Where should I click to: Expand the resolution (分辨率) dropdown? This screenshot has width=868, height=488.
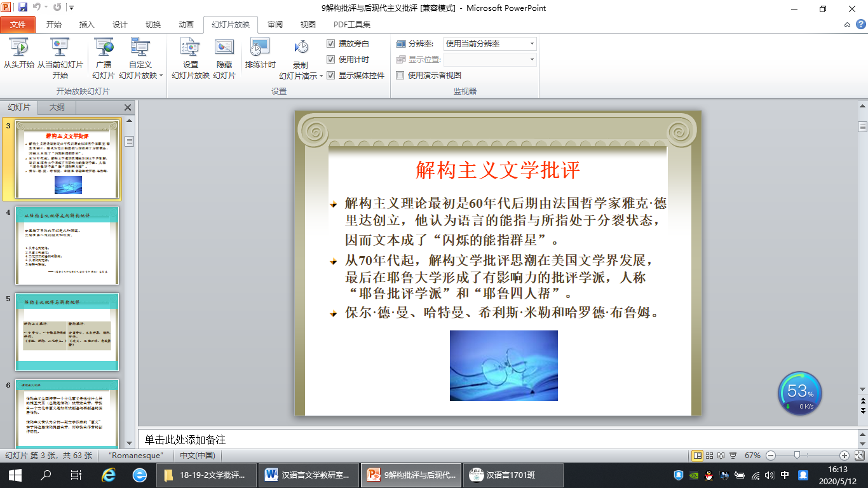tap(532, 44)
